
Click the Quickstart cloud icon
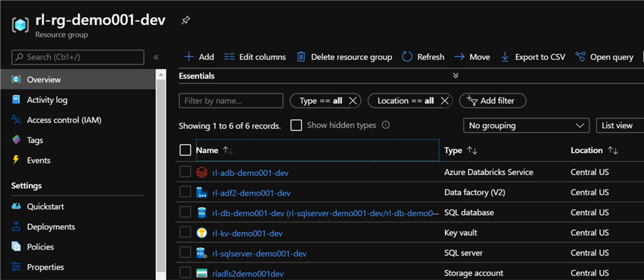[x=16, y=206]
